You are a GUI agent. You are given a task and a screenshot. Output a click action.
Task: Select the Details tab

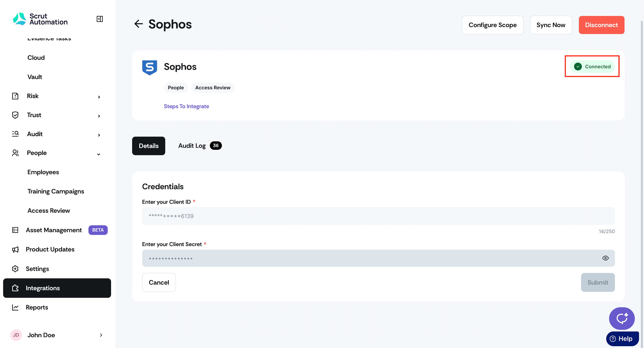click(x=148, y=146)
